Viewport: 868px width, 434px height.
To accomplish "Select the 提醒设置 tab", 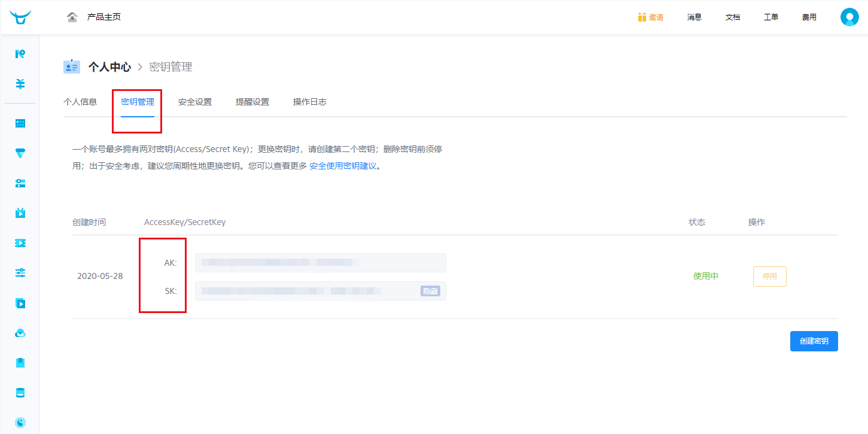I will pyautogui.click(x=252, y=102).
